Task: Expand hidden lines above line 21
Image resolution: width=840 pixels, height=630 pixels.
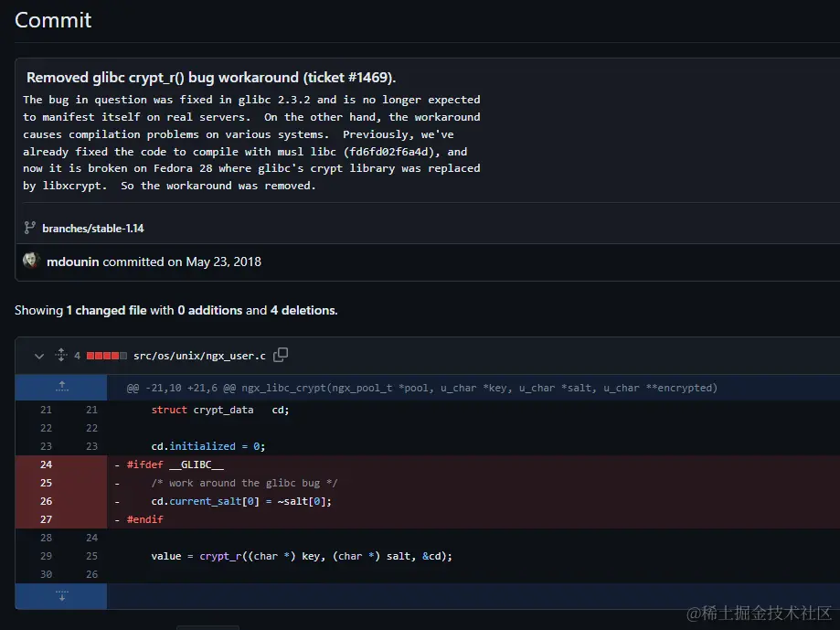Action: [x=61, y=387]
